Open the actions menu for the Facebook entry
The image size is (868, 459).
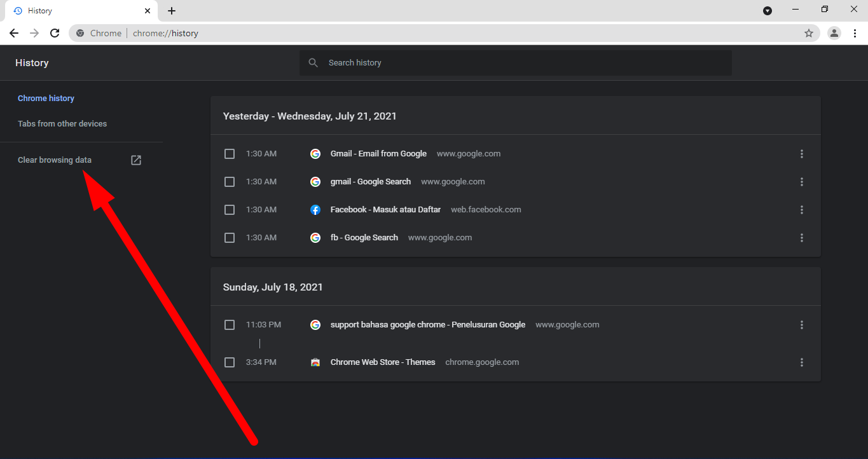click(x=802, y=210)
